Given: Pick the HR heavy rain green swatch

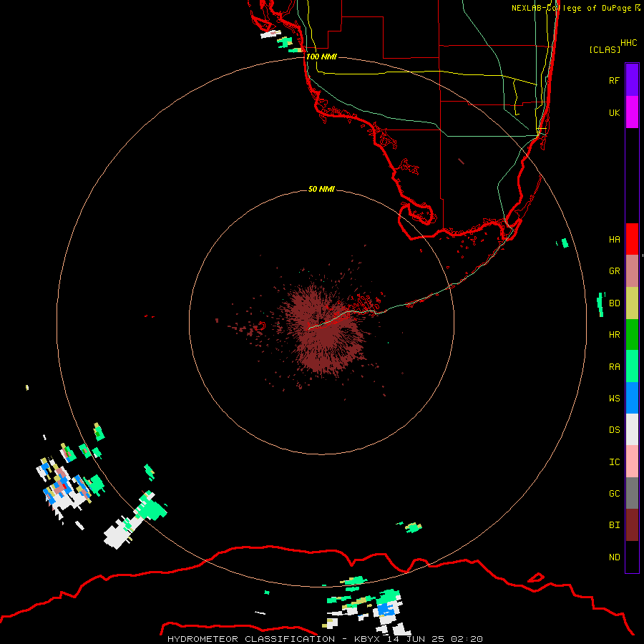Looking at the screenshot, I should click(x=632, y=335).
